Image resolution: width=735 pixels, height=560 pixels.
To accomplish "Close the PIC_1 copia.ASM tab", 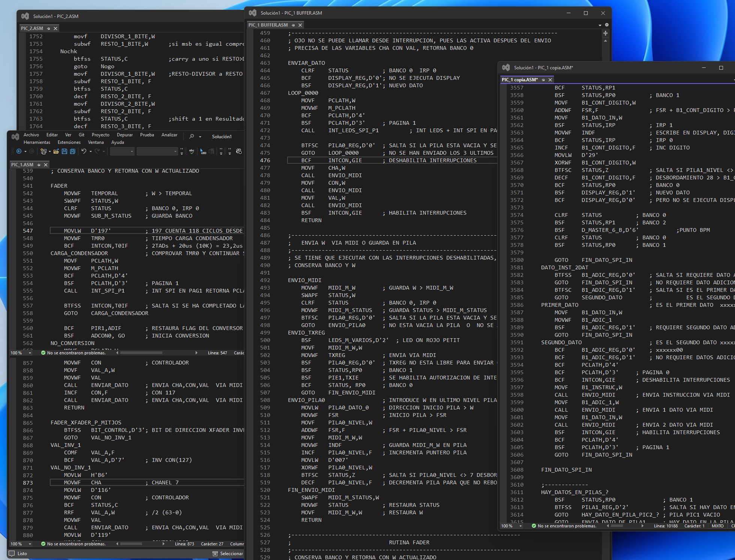I will tap(550, 80).
